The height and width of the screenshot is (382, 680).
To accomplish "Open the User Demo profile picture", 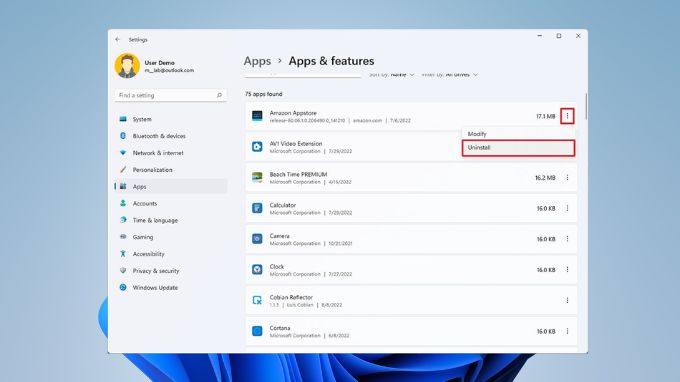I will click(127, 66).
